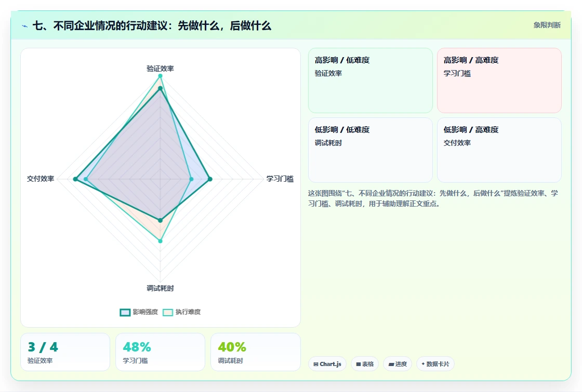Click the 40% 调试耗时 stat card
Viewport: 582px width, 392px height.
click(255, 352)
